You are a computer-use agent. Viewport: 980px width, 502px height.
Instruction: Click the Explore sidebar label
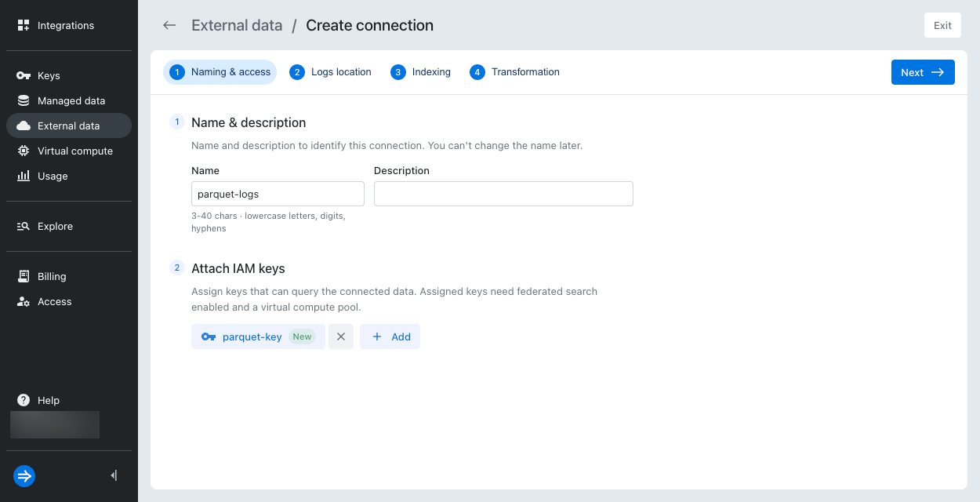55,226
